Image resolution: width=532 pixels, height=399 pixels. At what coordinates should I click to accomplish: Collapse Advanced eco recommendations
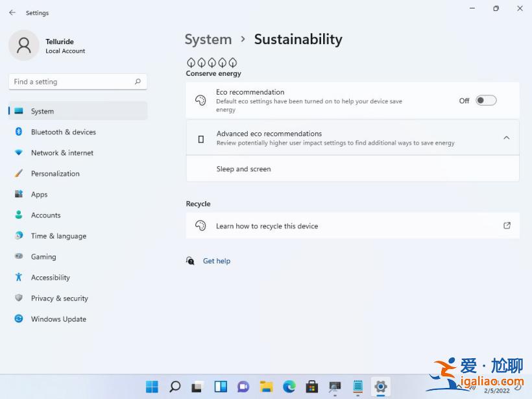point(507,138)
